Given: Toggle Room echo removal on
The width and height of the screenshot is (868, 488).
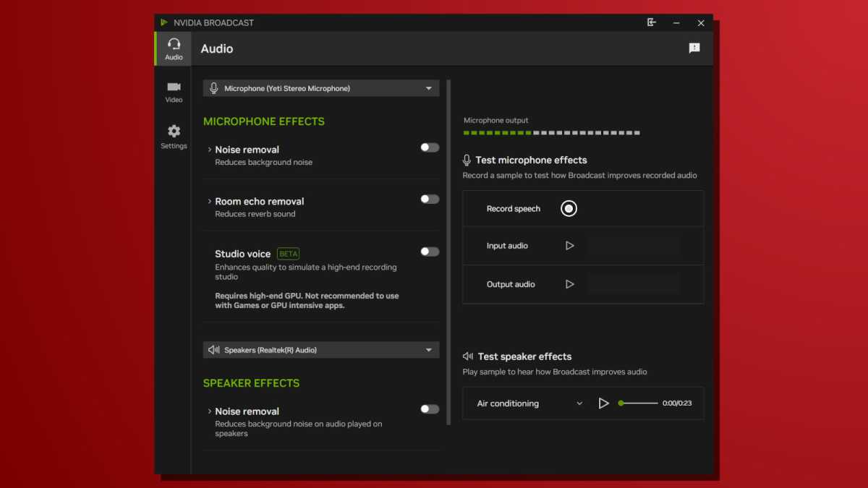Looking at the screenshot, I should pyautogui.click(x=429, y=199).
